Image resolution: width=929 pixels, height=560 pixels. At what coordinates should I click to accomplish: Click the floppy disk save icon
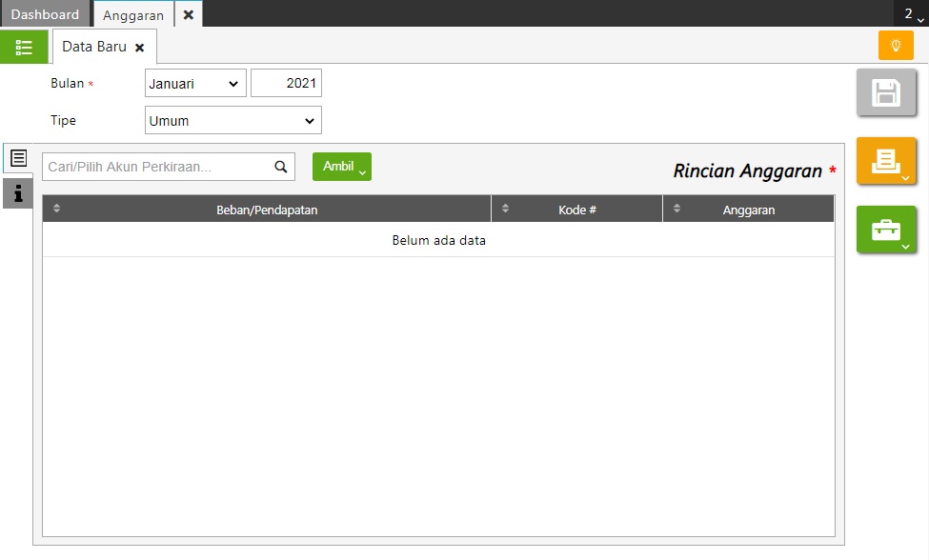[x=886, y=93]
